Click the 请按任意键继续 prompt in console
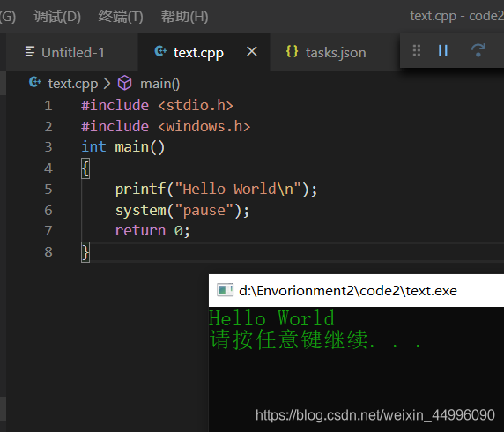Image resolution: width=504 pixels, height=432 pixels. point(315,339)
